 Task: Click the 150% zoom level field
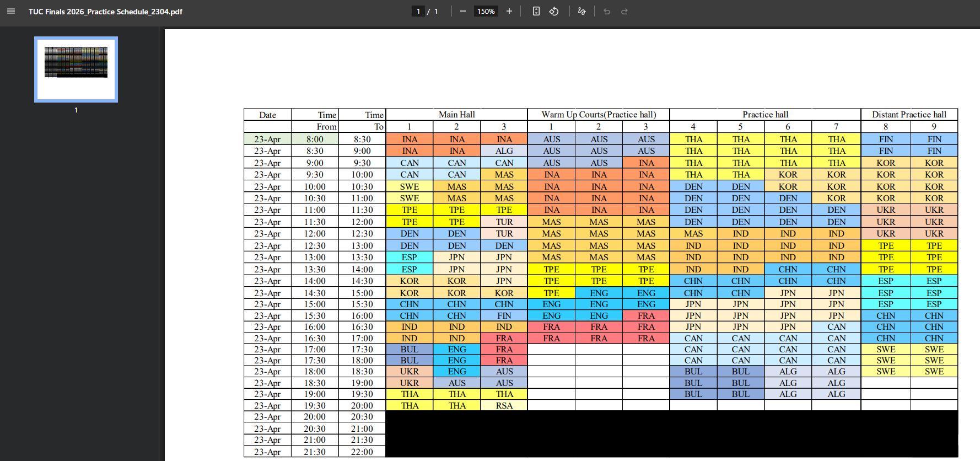coord(486,11)
